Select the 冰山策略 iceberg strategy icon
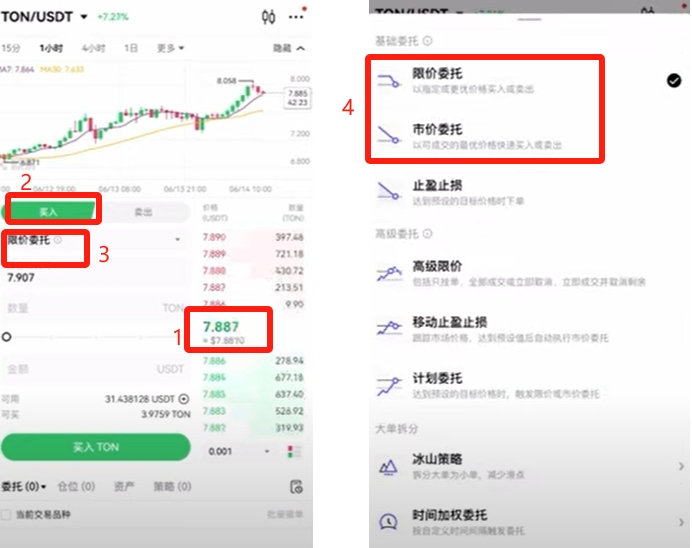The width and height of the screenshot is (692, 548). (x=388, y=466)
